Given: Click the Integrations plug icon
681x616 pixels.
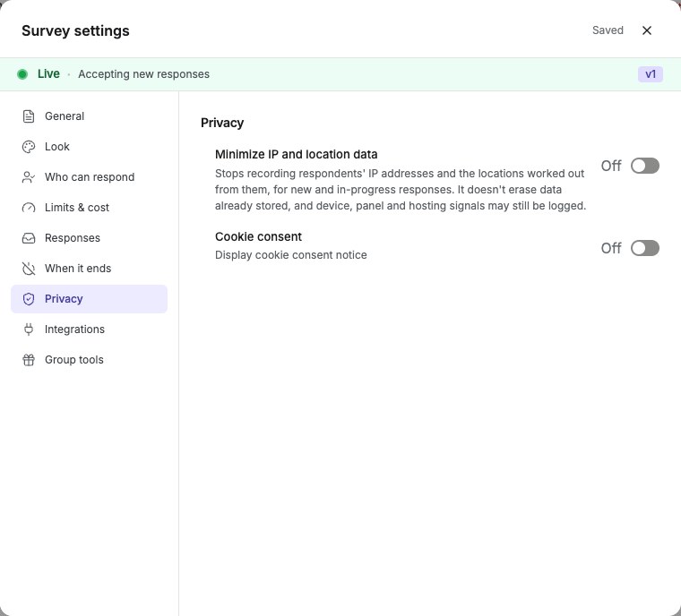Looking at the screenshot, I should pyautogui.click(x=29, y=329).
